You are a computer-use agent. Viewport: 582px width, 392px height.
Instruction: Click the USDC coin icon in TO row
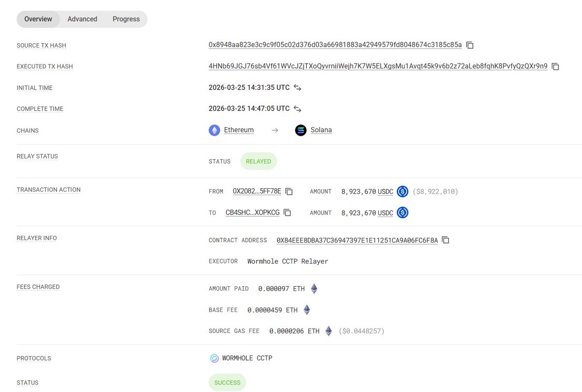pos(403,212)
